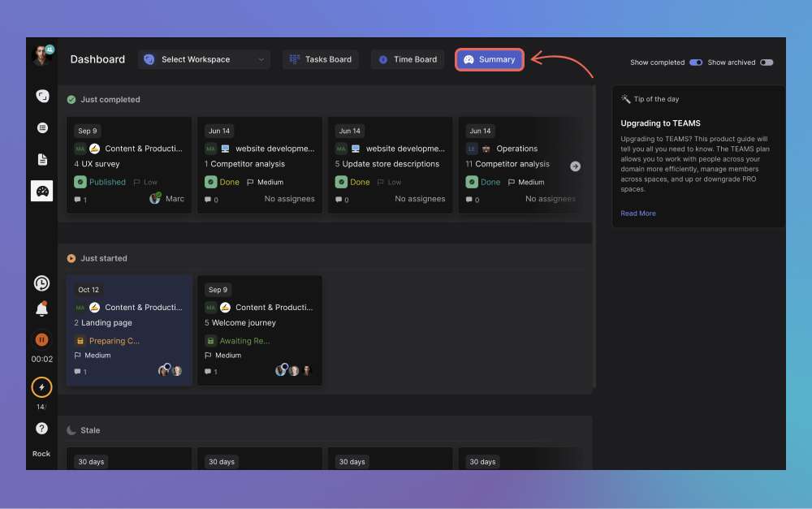This screenshot has height=509, width=812.
Task: Open the Landing page task card
Action: click(x=129, y=323)
